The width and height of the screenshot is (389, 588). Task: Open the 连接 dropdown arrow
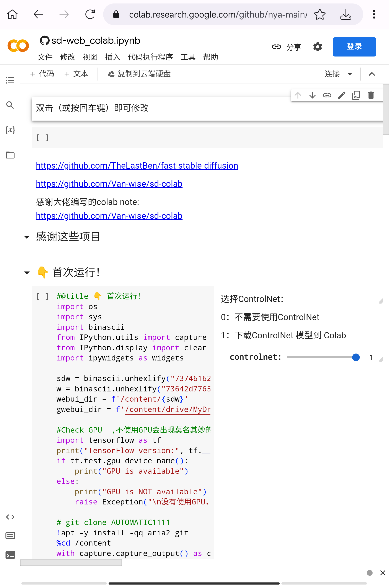tap(350, 74)
